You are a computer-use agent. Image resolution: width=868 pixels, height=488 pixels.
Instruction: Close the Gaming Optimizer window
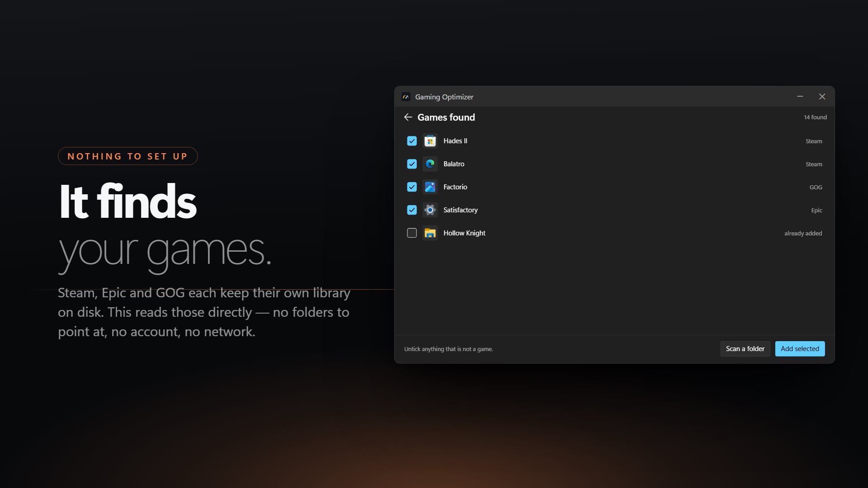(822, 97)
